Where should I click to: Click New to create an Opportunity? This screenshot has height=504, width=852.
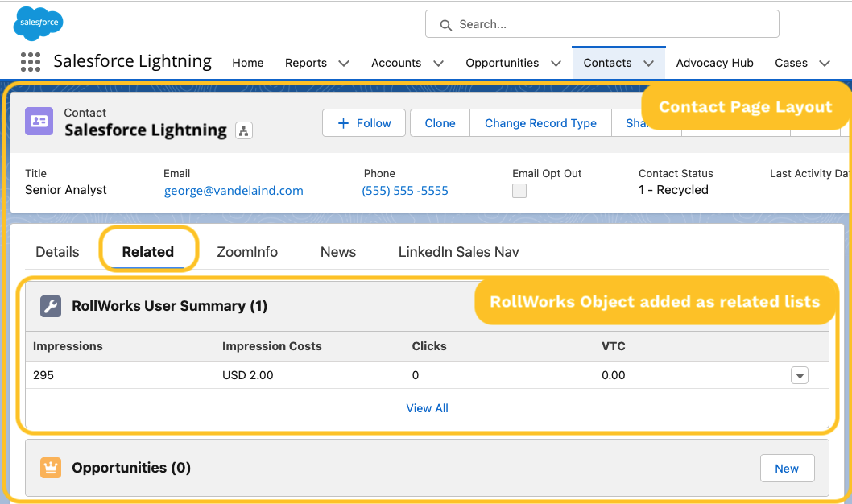pyautogui.click(x=787, y=468)
